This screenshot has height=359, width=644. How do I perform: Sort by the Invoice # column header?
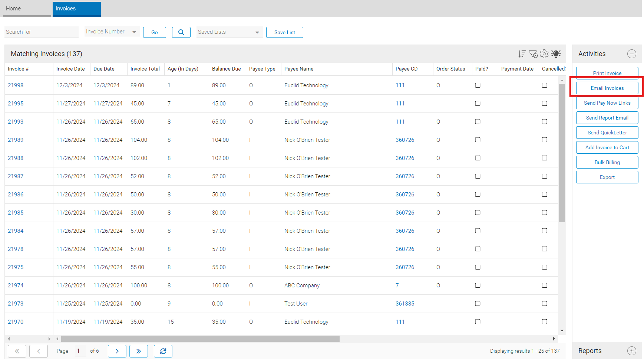pos(18,69)
